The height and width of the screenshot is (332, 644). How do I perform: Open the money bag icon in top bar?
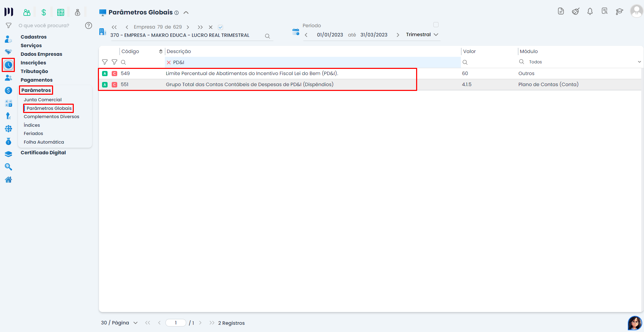click(78, 12)
